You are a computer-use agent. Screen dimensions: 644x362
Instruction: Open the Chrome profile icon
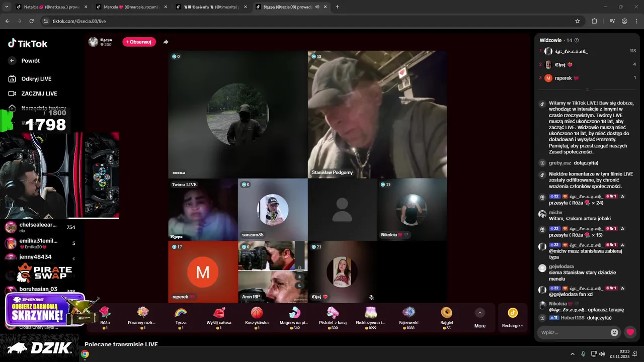point(624,21)
